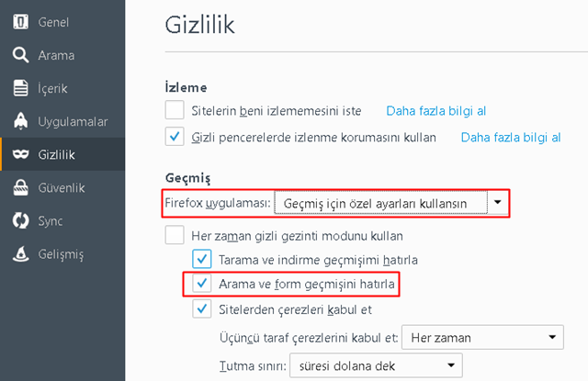Screen dimensions: 588x381
Task: Open the 'Firefox uygulaması' history dropdown
Action: click(x=393, y=201)
